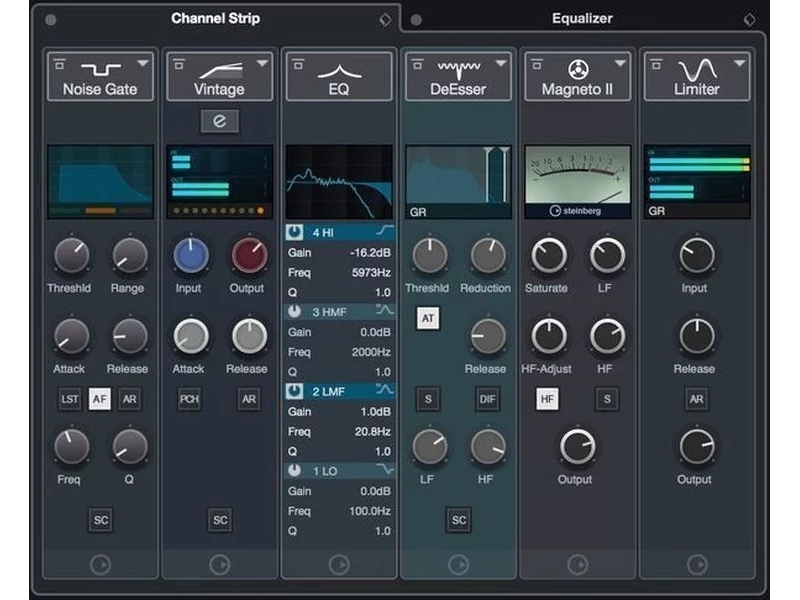Click the Noise Gate SC side-chain button
The width and height of the screenshot is (800, 600).
[x=101, y=520]
